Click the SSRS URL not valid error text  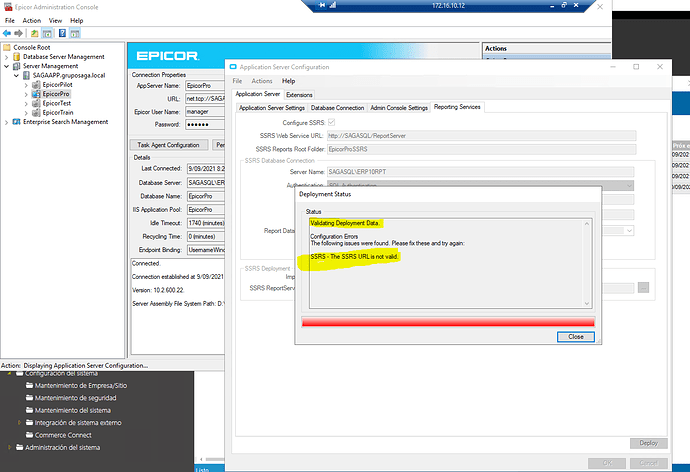pos(354,256)
